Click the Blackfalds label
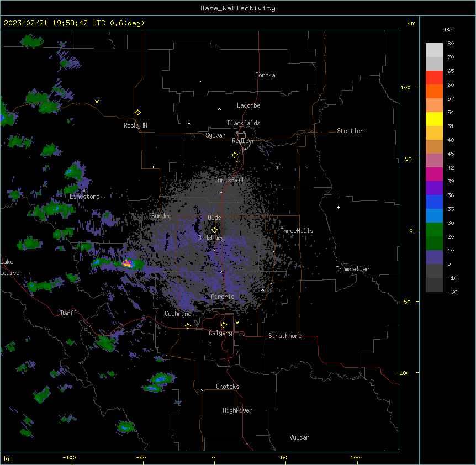The width and height of the screenshot is (476, 465). (244, 123)
